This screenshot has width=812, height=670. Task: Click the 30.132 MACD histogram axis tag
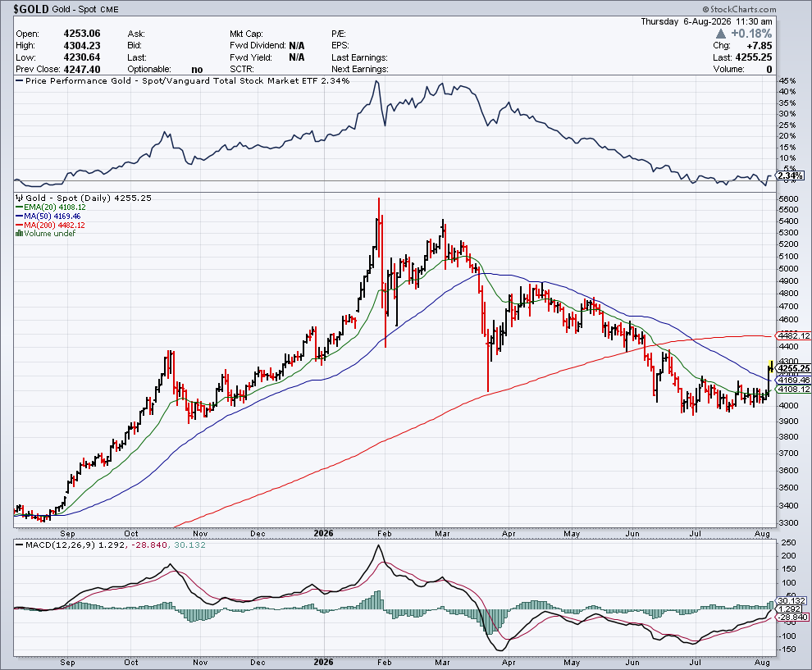pos(791,600)
